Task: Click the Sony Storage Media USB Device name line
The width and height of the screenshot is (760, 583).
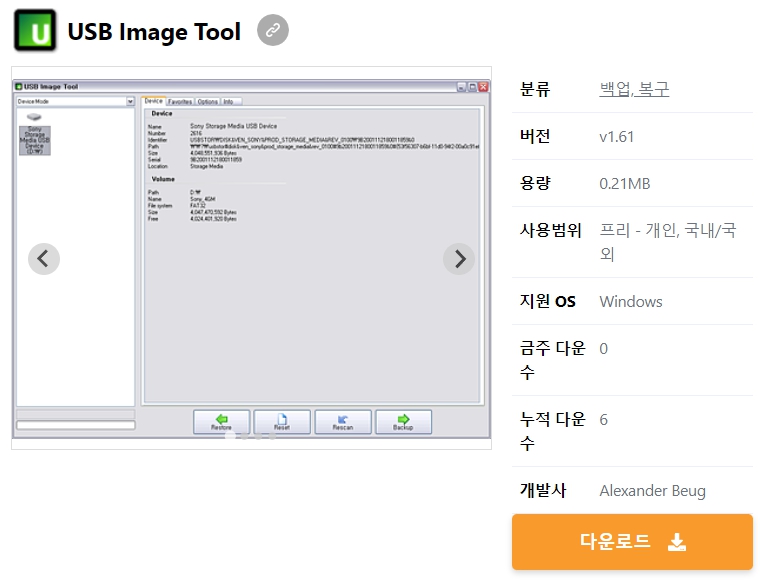Action: tap(233, 126)
